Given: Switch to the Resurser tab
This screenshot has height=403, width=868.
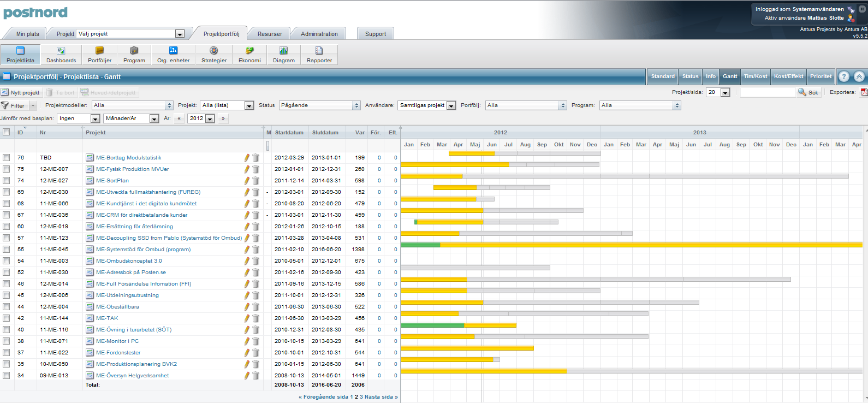Looking at the screenshot, I should [270, 34].
